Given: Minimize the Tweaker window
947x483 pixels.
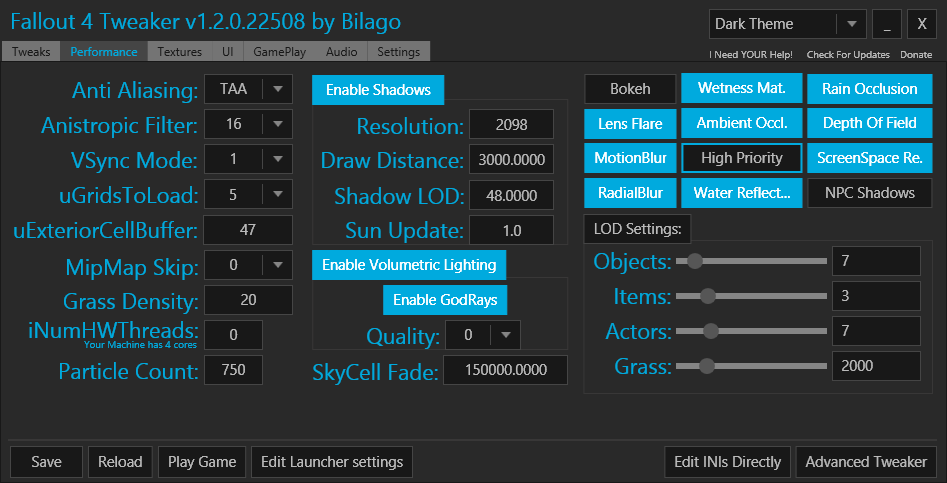Looking at the screenshot, I should 887,24.
